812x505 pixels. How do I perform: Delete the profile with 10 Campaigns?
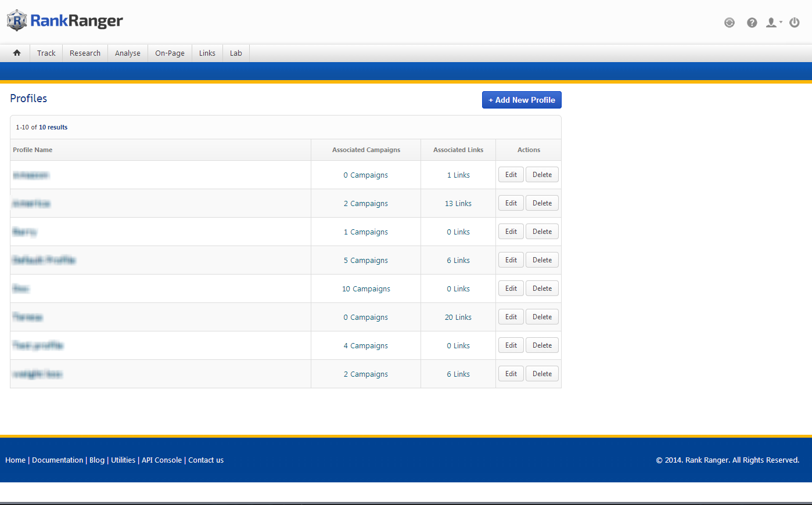542,288
